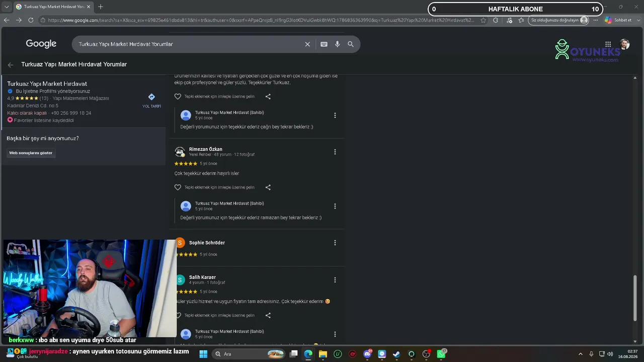This screenshot has width=644, height=362.
Task: Click the browser address bar URL
Action: (261, 20)
